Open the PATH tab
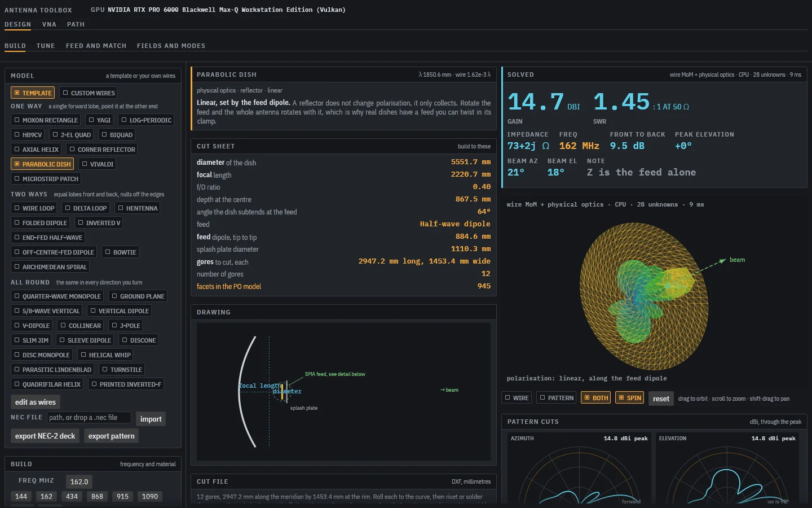The width and height of the screenshot is (812, 508). pyautogui.click(x=76, y=24)
